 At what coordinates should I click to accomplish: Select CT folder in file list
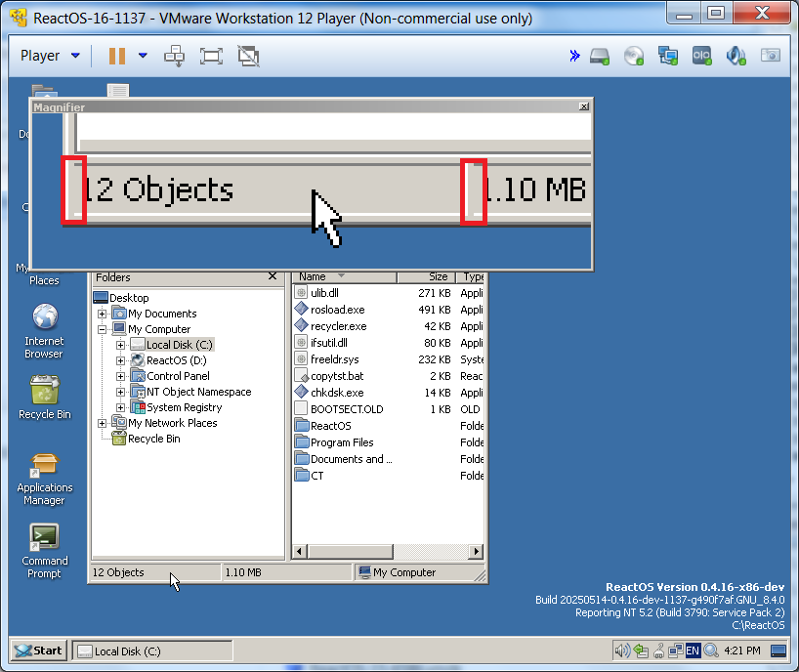[x=316, y=476]
